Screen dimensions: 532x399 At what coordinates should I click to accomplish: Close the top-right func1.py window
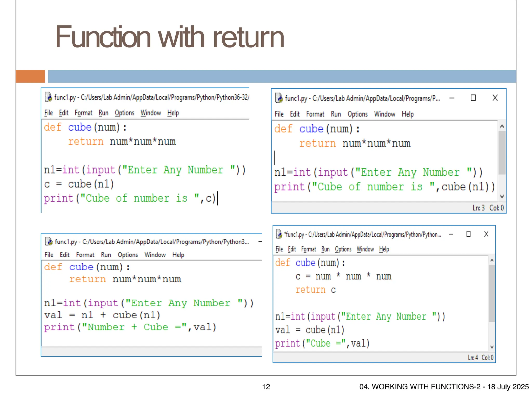pyautogui.click(x=495, y=98)
